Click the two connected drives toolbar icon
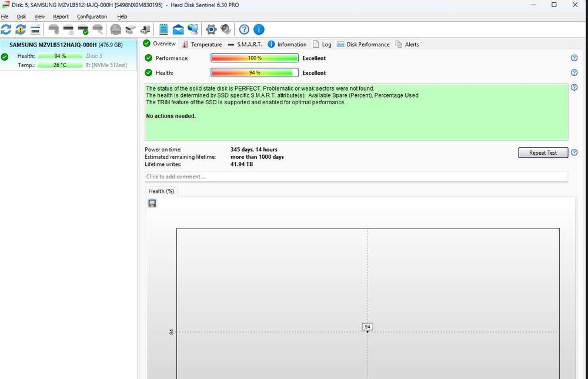Viewport: 588px width, 379px height. [x=131, y=29]
